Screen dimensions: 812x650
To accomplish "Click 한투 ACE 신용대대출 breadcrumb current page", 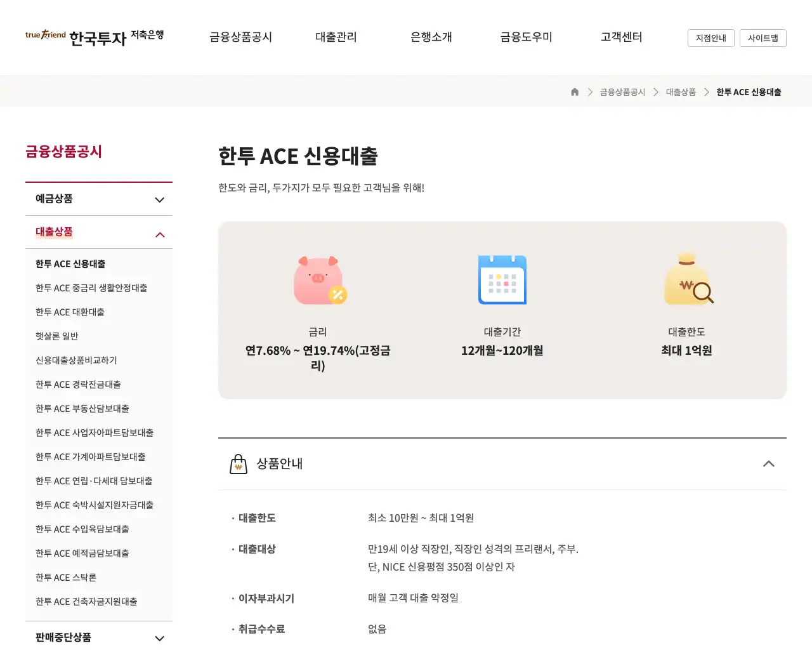I will 749,92.
